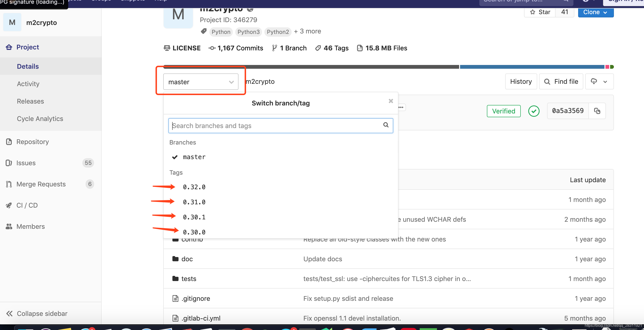644x330 pixels.
Task: Open the .gitignore file
Action: 196,298
